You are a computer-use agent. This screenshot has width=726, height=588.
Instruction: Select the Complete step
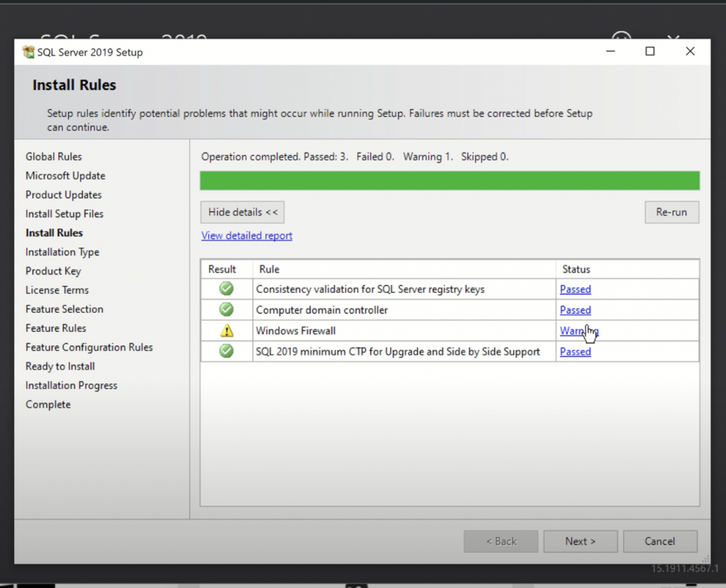click(48, 404)
